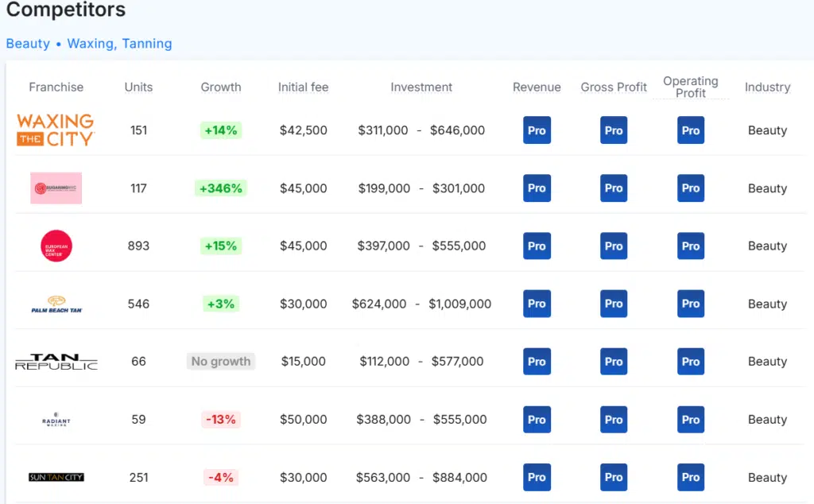Viewport: 814px width, 504px height.
Task: Click the Franchise column header
Action: (56, 87)
